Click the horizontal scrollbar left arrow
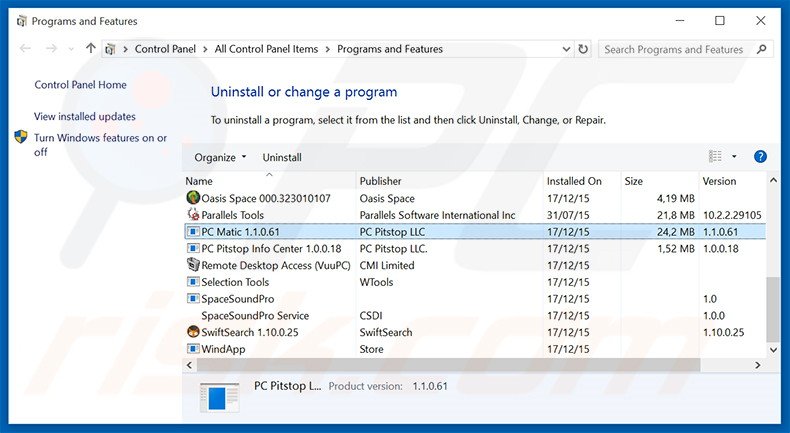 tap(189, 365)
